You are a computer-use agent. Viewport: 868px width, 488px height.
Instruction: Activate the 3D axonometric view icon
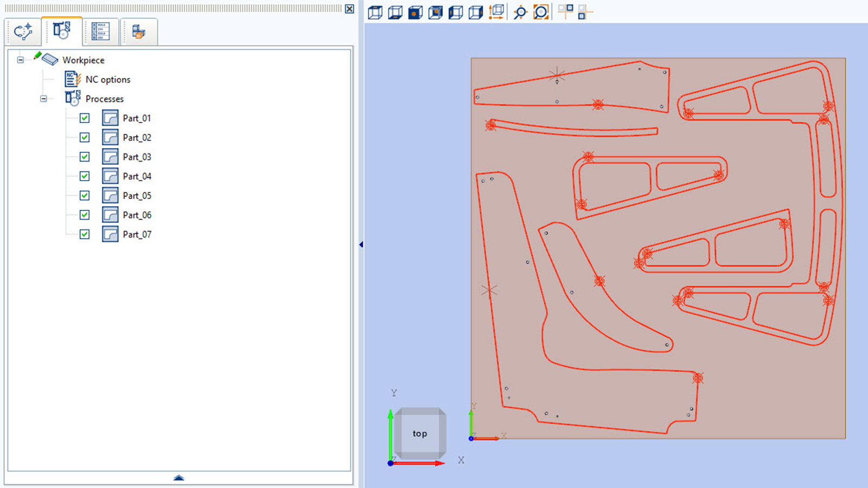(496, 12)
